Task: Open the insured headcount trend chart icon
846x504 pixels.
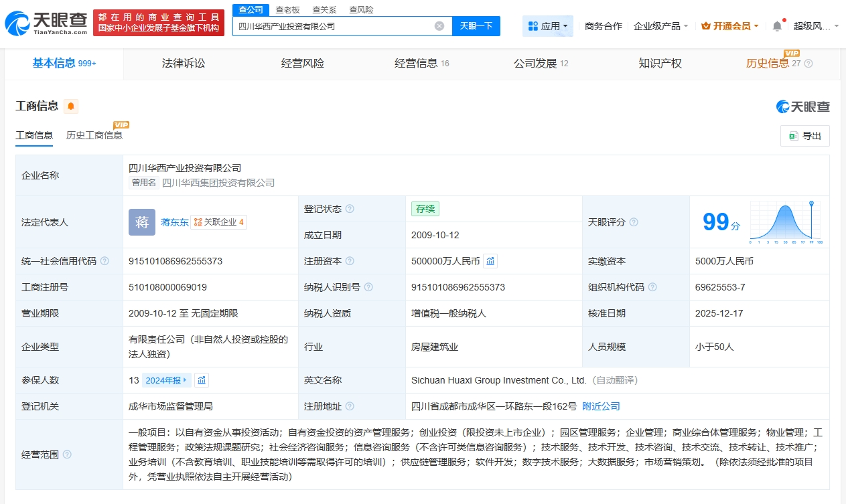Action: point(202,380)
